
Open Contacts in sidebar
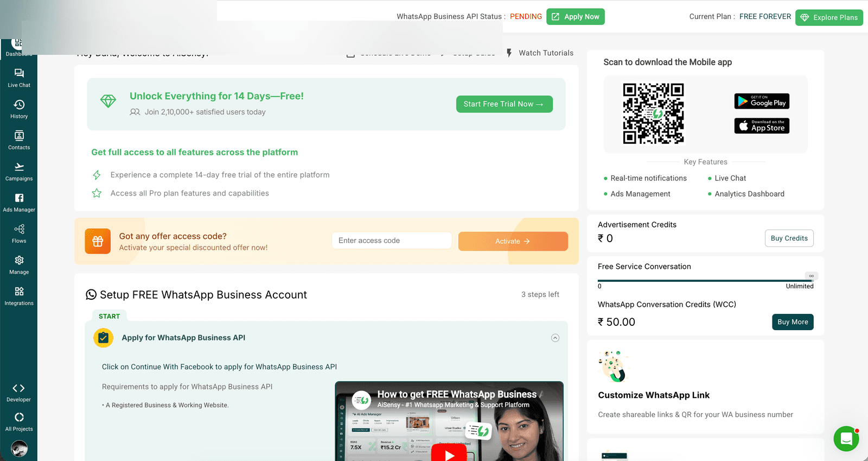(x=19, y=140)
